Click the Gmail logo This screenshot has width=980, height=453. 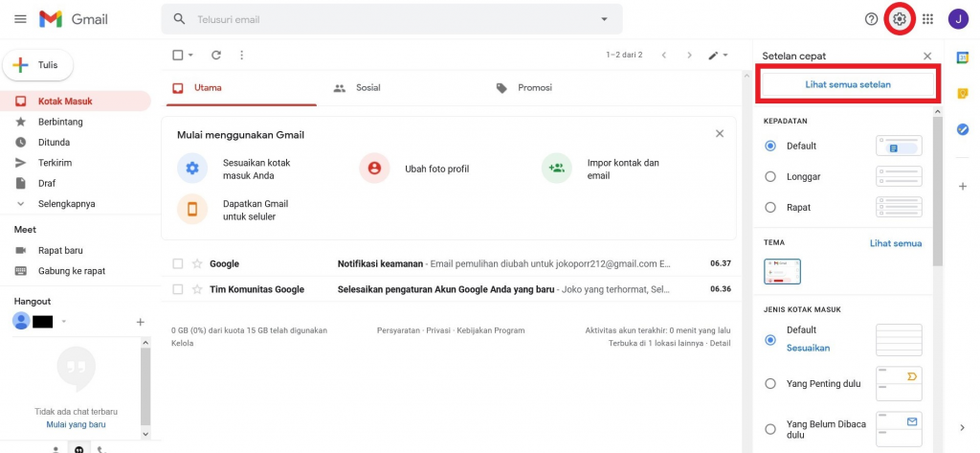[x=73, y=19]
